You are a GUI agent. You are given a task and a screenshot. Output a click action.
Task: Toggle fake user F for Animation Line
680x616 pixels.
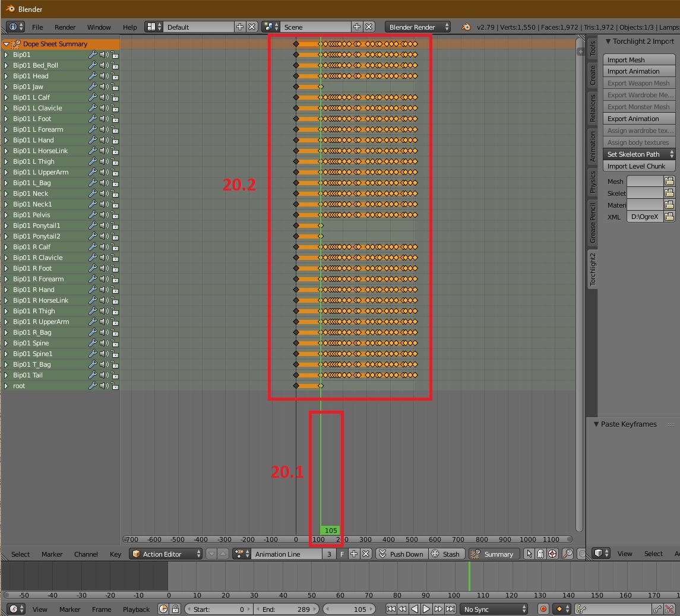(x=341, y=554)
